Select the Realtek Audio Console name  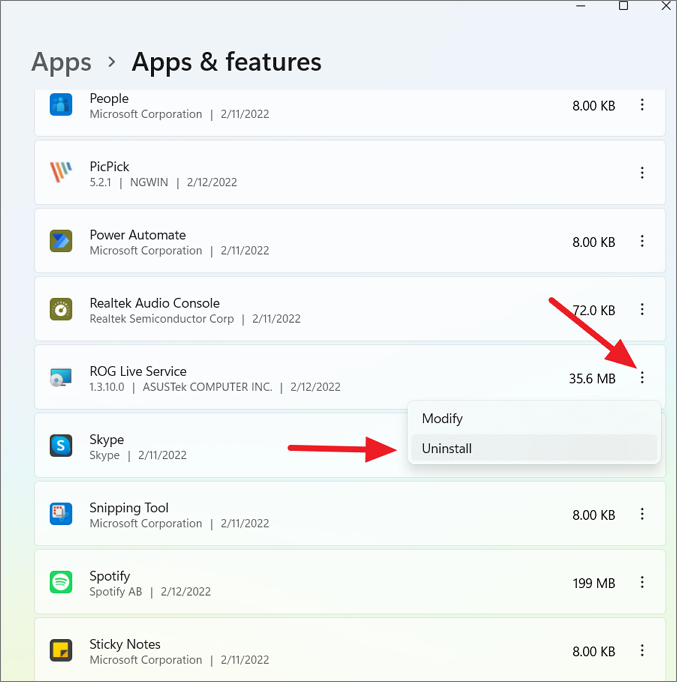click(155, 303)
